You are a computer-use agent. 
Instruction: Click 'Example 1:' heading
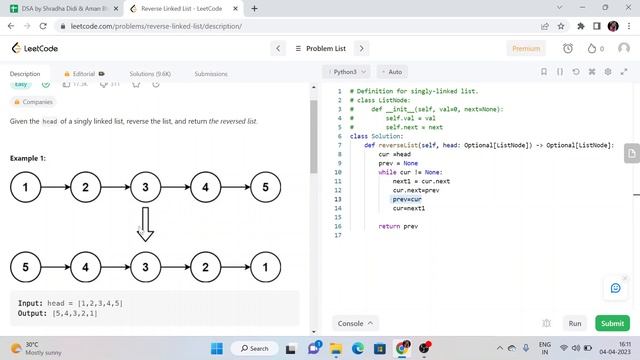(x=28, y=158)
